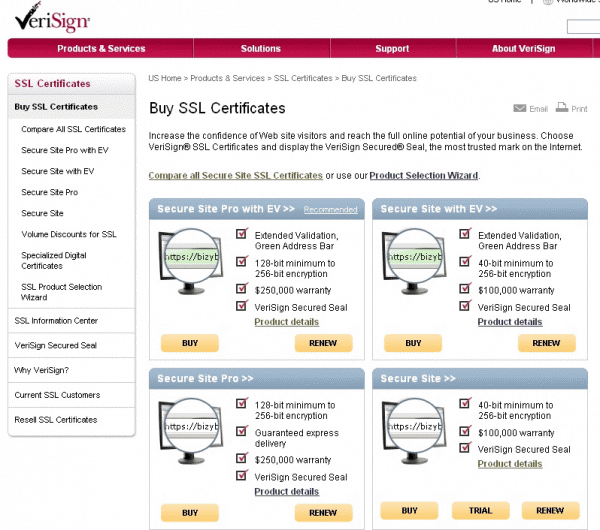
Task: Select Volume Discounts for SSL in sidebar
Action: click(x=69, y=234)
